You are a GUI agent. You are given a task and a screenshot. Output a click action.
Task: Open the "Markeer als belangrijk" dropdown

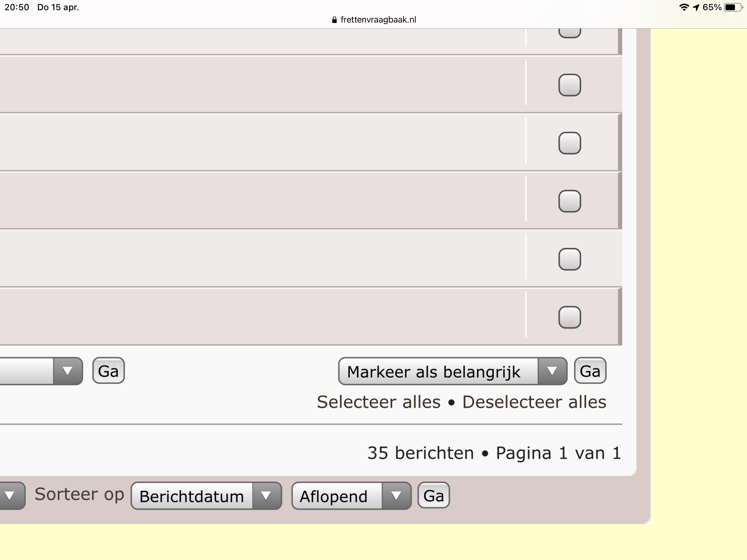coord(453,371)
